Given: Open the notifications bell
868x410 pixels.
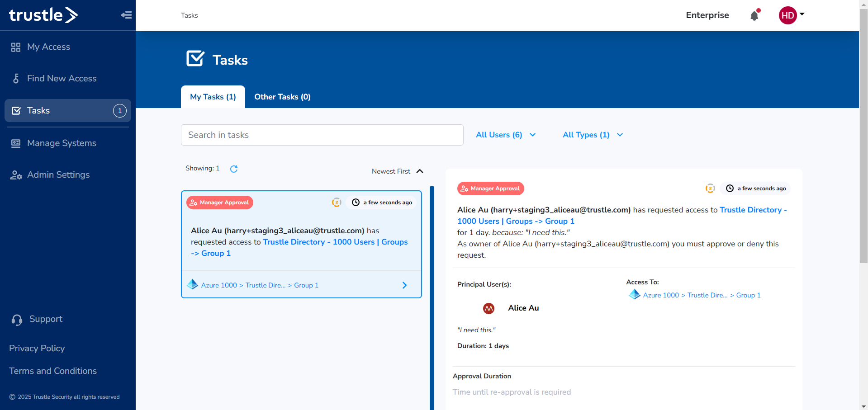Looking at the screenshot, I should pos(754,15).
